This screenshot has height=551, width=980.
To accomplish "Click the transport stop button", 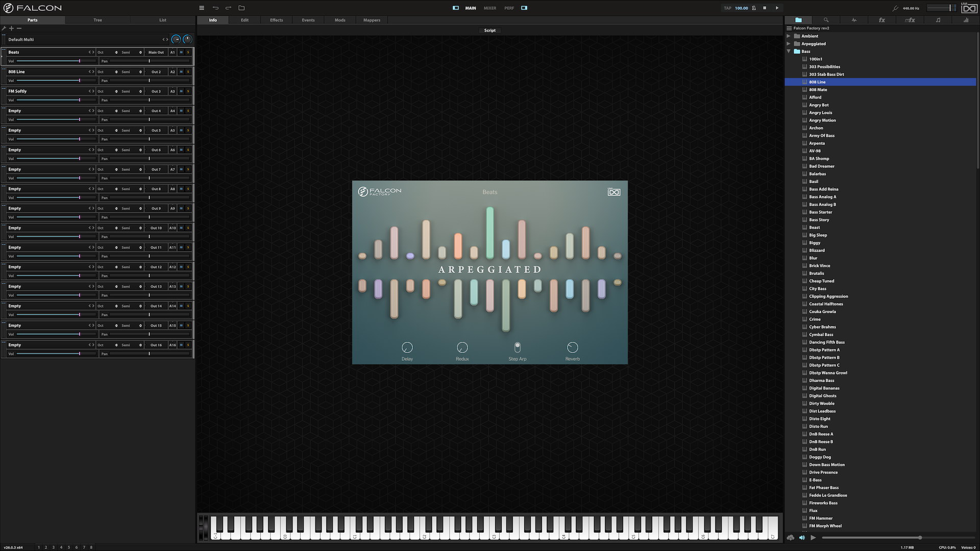I will pyautogui.click(x=765, y=8).
